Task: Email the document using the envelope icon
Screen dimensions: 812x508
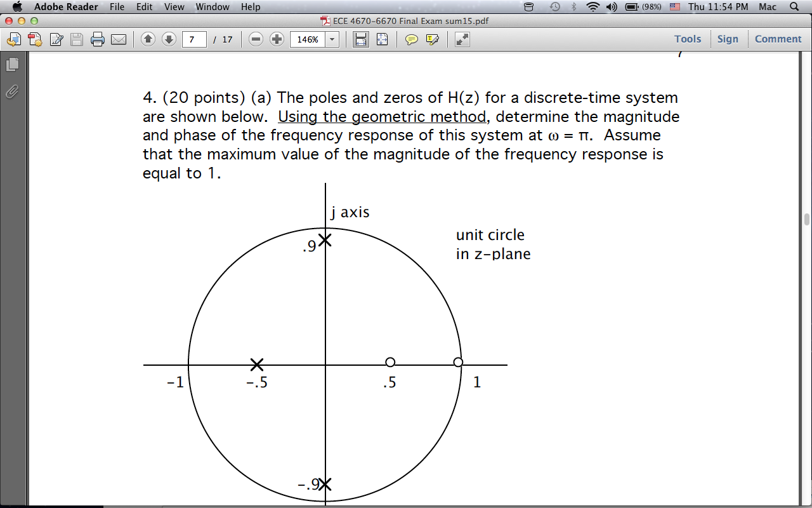Action: (x=119, y=39)
